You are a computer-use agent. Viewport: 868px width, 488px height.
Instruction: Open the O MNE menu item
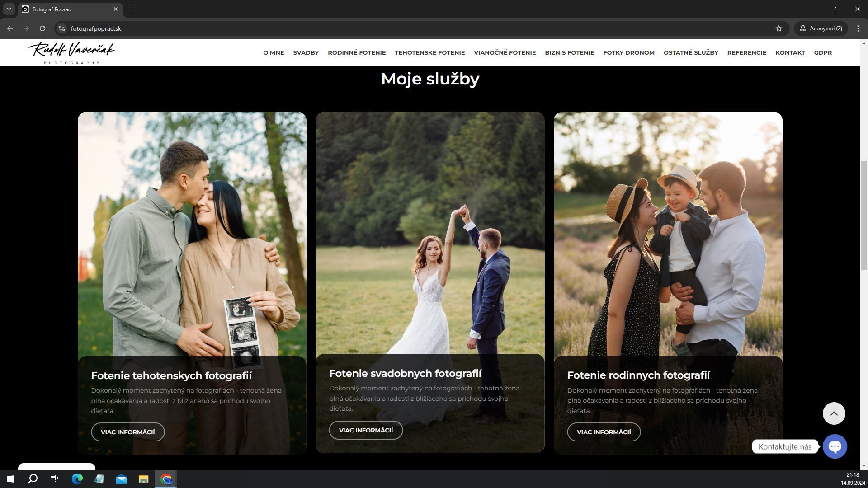coord(274,53)
